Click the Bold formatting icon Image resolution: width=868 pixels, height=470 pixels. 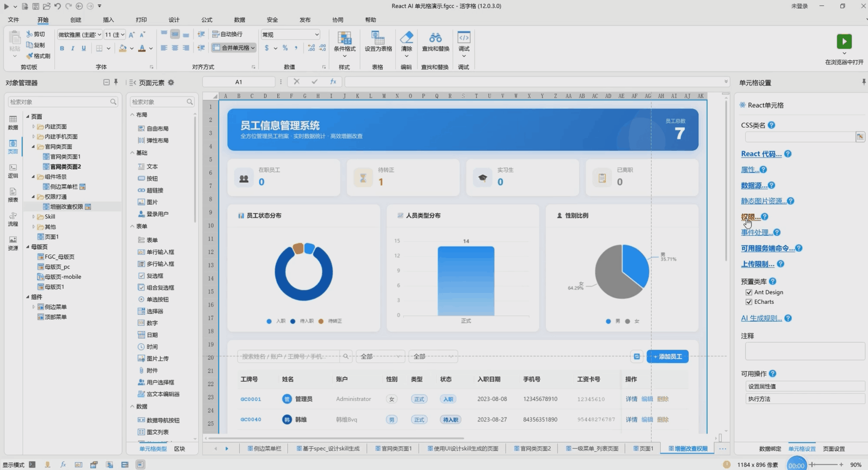point(62,48)
